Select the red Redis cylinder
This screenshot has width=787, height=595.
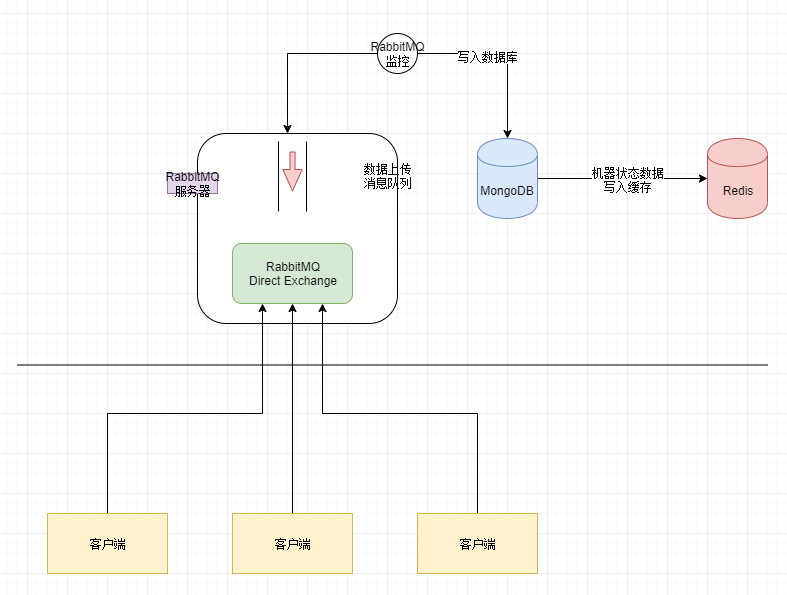click(x=737, y=178)
